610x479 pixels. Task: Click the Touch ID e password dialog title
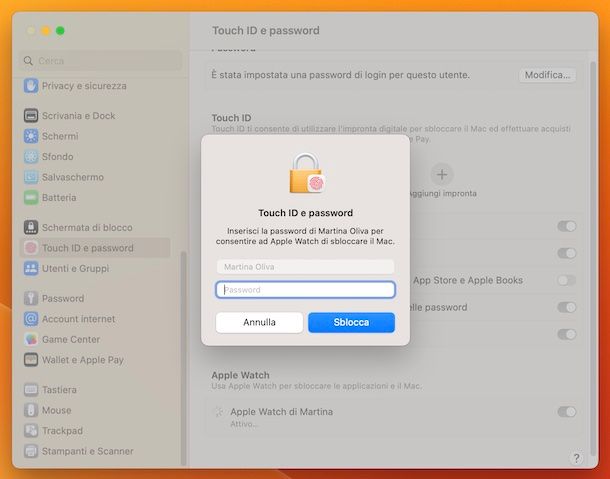(305, 213)
